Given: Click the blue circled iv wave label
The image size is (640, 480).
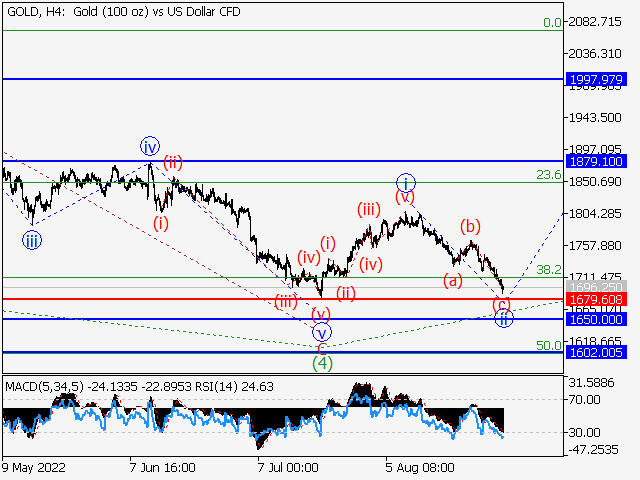Looking at the screenshot, I should pyautogui.click(x=150, y=146).
